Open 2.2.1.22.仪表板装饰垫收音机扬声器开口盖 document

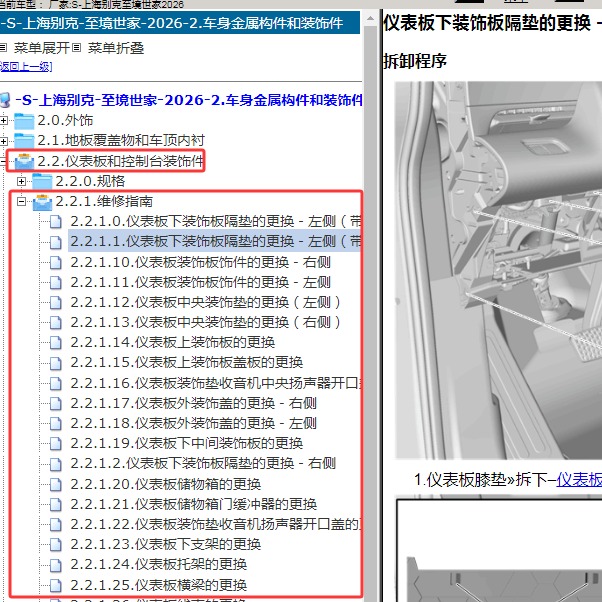(215, 524)
